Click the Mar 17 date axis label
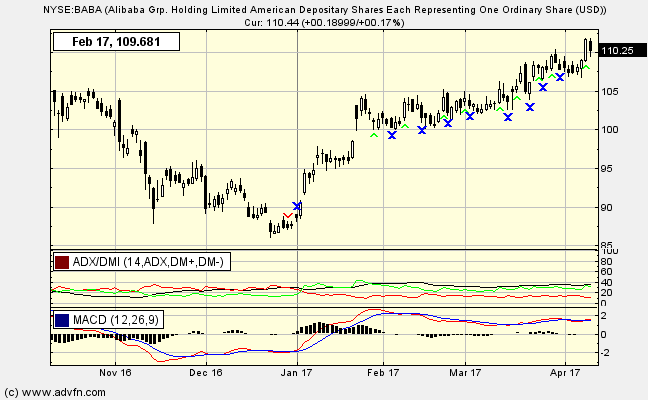This screenshot has width=648, height=400. point(465,373)
